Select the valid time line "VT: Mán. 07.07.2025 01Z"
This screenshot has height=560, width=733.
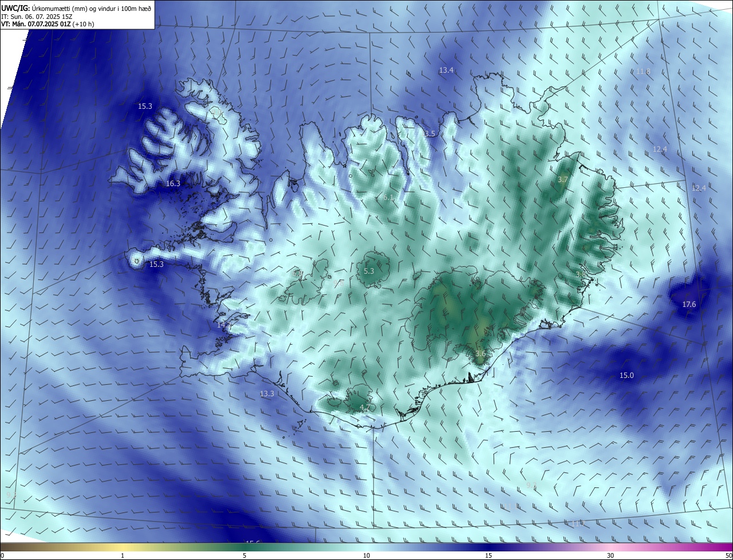pyautogui.click(x=36, y=24)
